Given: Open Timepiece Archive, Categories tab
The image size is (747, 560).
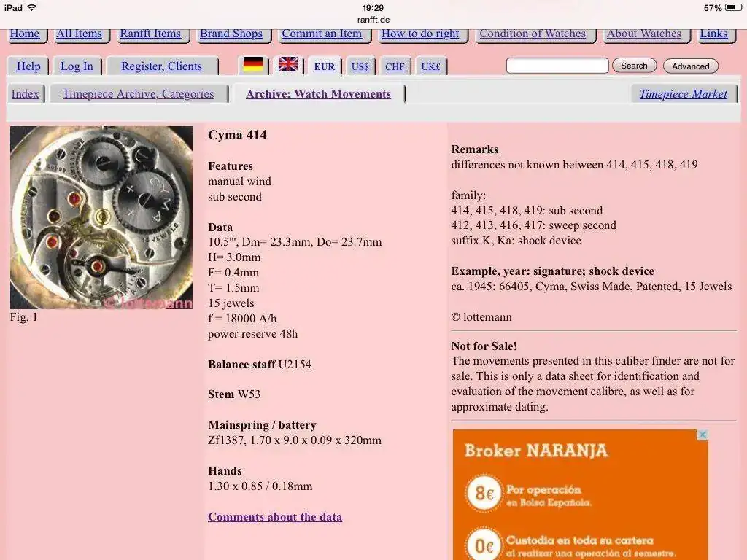Looking at the screenshot, I should [138, 94].
